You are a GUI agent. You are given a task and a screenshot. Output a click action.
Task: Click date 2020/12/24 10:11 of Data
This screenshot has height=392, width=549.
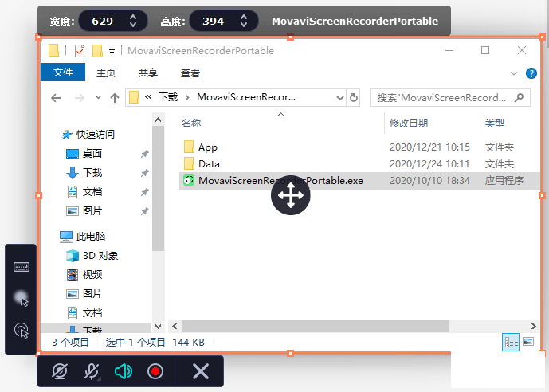point(429,164)
